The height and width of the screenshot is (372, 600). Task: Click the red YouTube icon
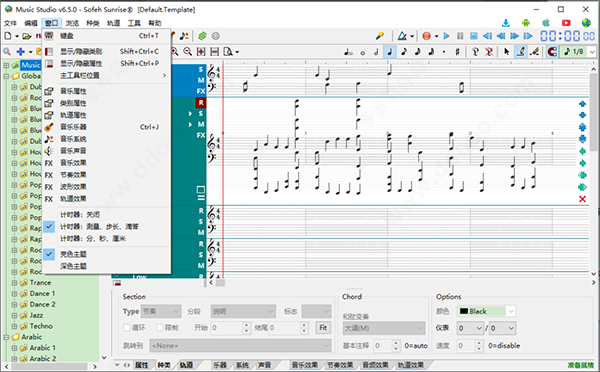pos(566,23)
